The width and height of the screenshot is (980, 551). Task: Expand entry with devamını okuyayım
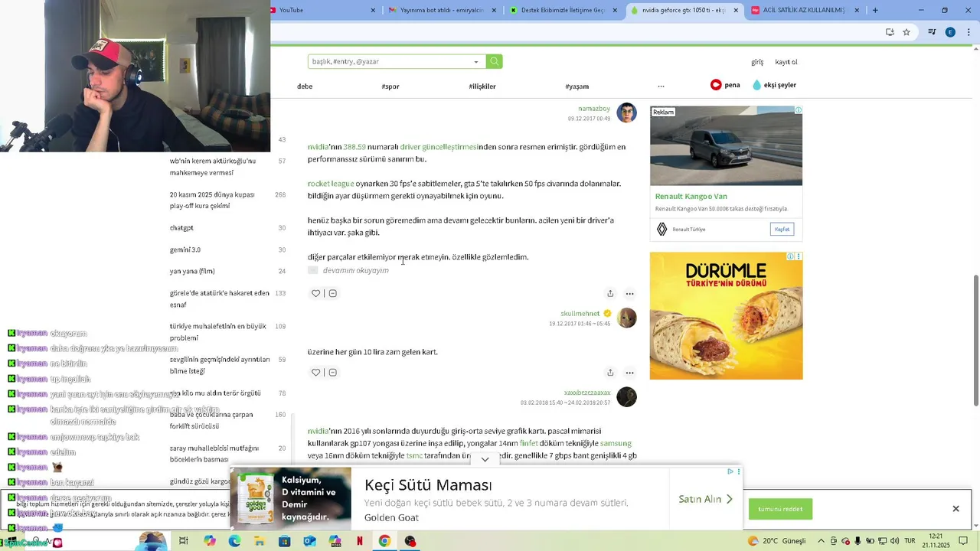tap(355, 270)
